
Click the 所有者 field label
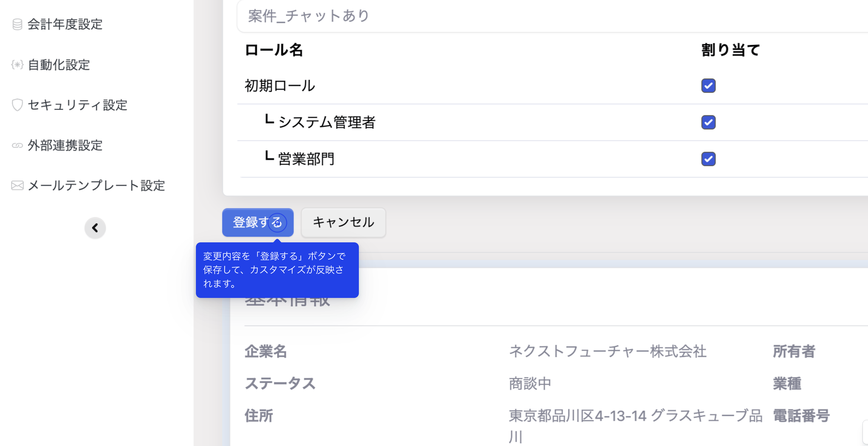pyautogui.click(x=794, y=351)
